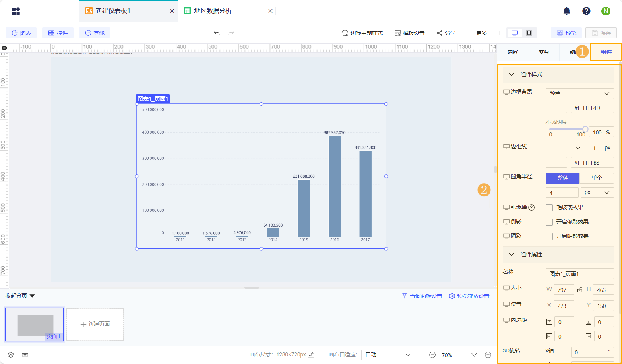Open the corner radius px unit dropdown
Viewport: 622px width, 364px height.
tap(597, 193)
